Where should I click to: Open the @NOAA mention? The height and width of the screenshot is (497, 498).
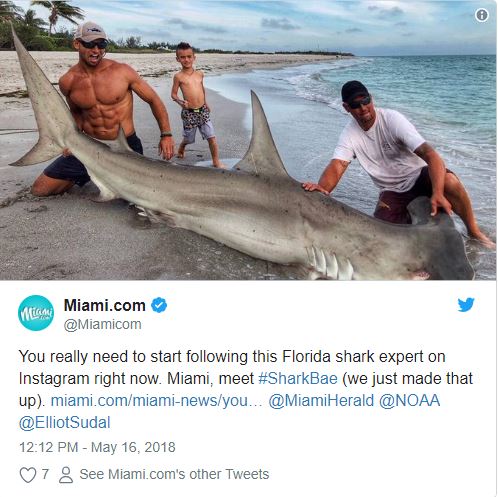[409, 401]
